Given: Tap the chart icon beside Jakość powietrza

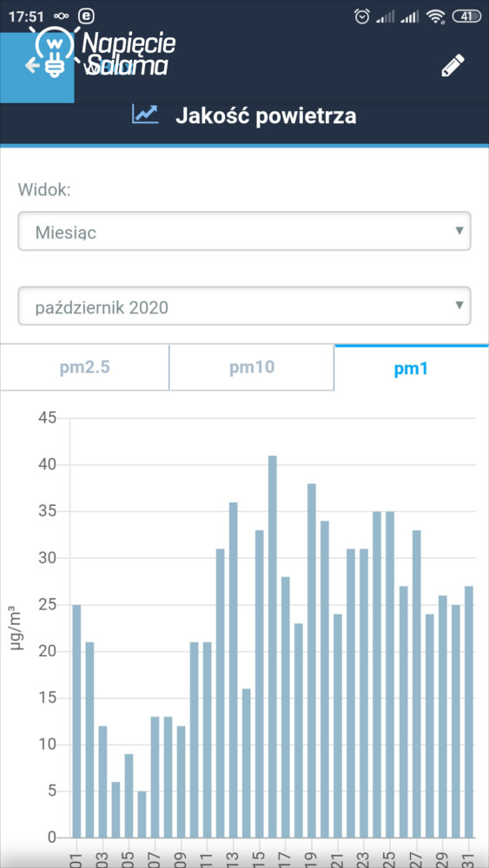Looking at the screenshot, I should coord(145,114).
